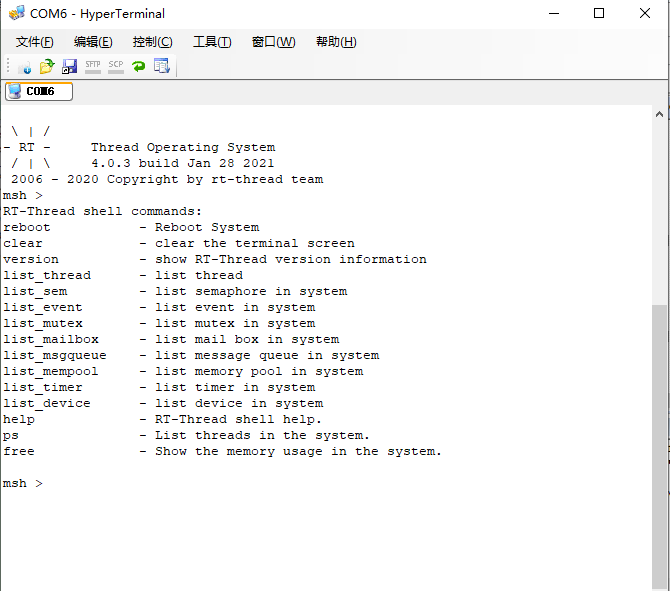
Task: Click 'Show the memory usage in the system.' description
Action: 298,452
